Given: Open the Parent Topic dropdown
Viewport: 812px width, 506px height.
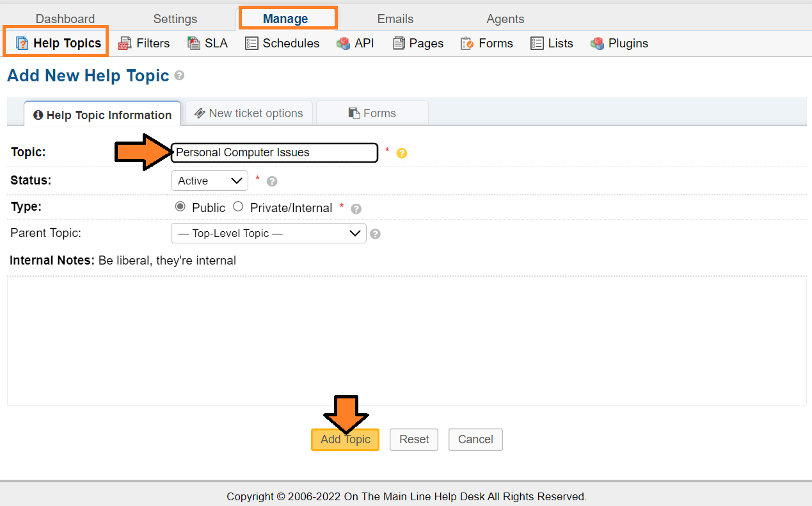Looking at the screenshot, I should pos(269,233).
